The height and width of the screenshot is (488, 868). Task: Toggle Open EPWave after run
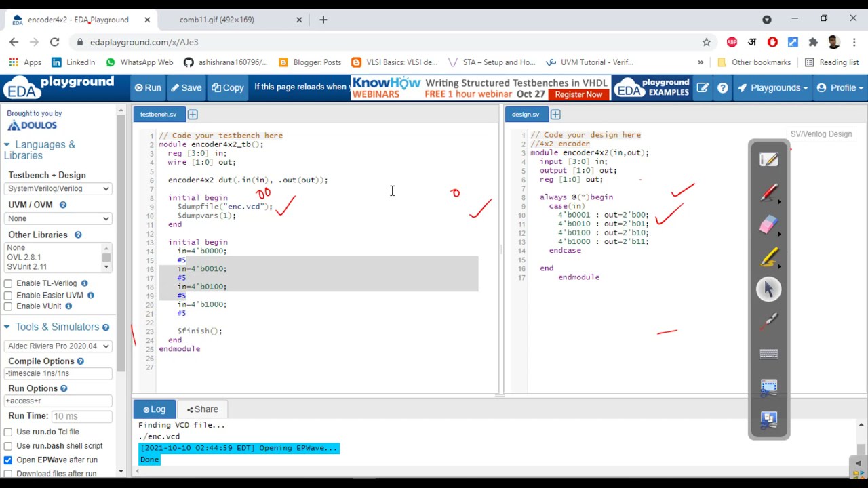8,460
